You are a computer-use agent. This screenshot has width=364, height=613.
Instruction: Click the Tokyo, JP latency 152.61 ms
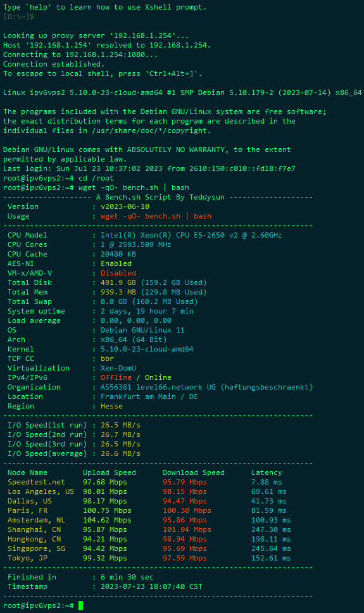(271, 558)
